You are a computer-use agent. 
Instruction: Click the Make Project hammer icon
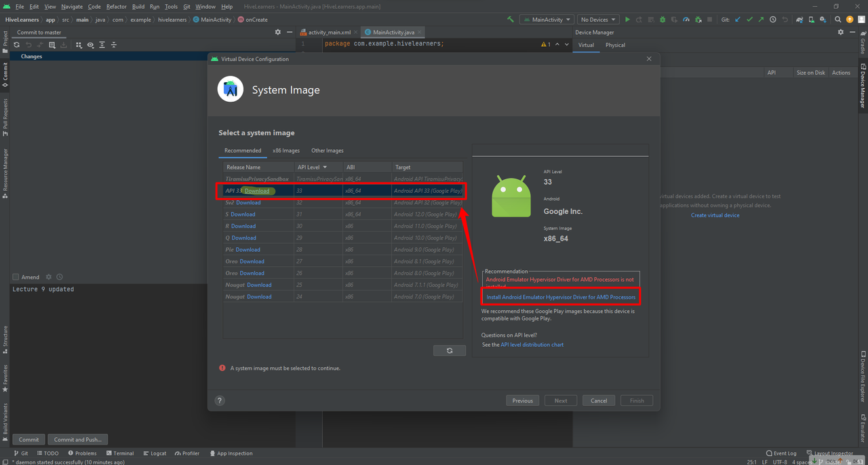click(511, 20)
